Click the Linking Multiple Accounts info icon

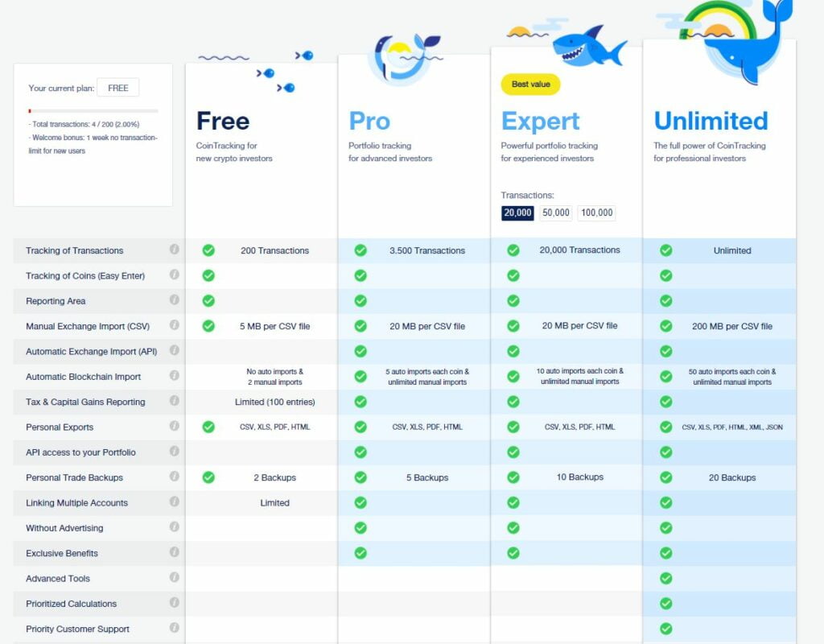tap(174, 502)
